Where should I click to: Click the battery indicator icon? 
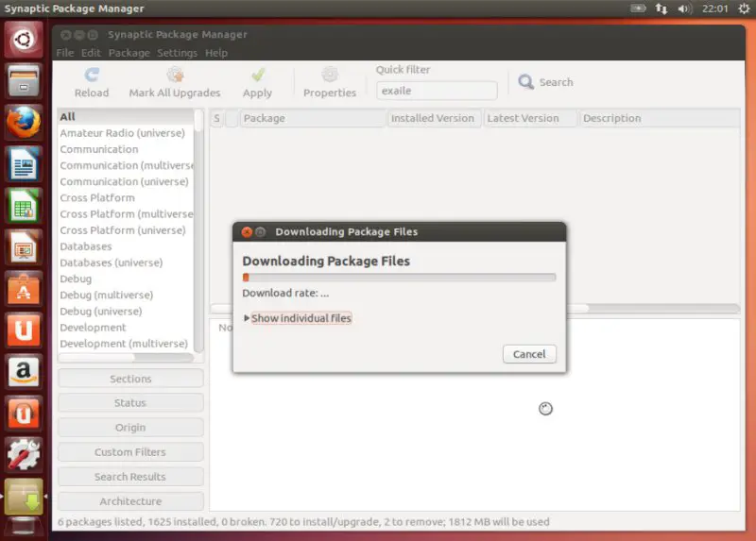tap(638, 8)
